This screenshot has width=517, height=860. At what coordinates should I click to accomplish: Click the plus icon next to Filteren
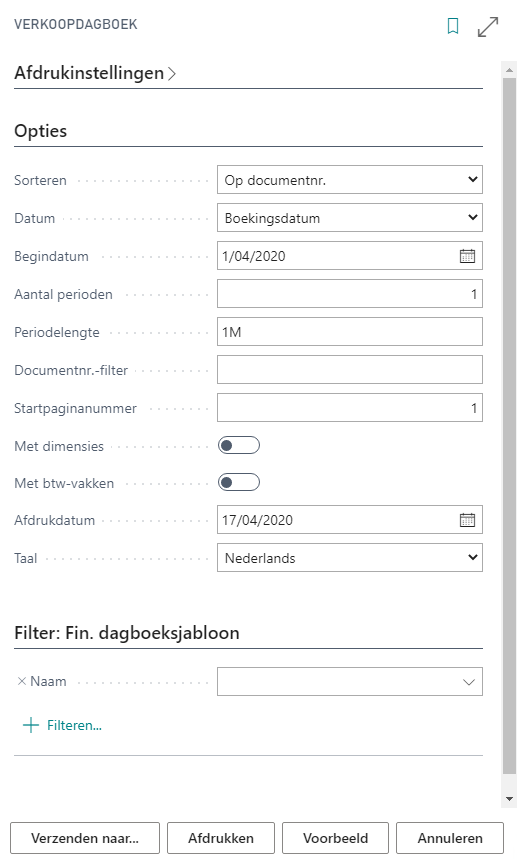point(31,725)
